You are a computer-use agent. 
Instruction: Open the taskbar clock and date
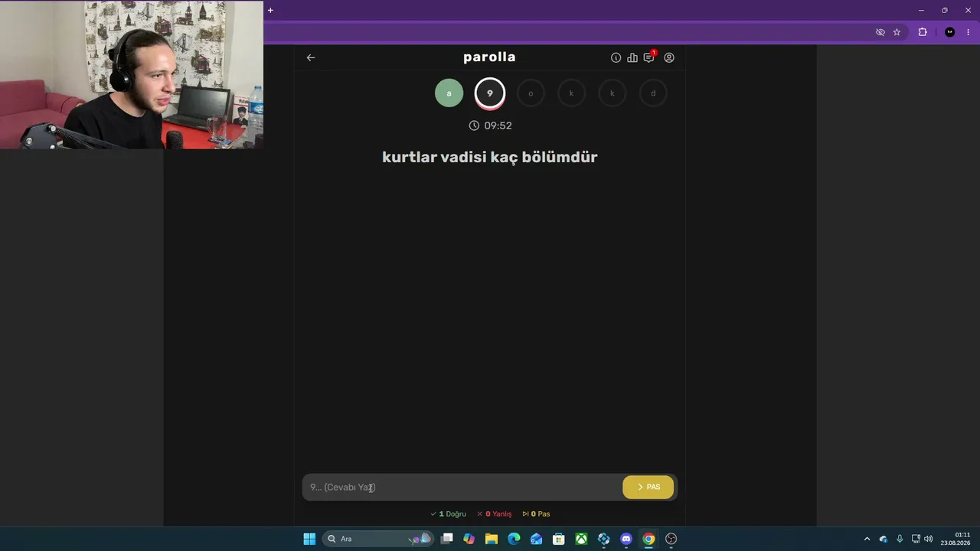click(955, 539)
